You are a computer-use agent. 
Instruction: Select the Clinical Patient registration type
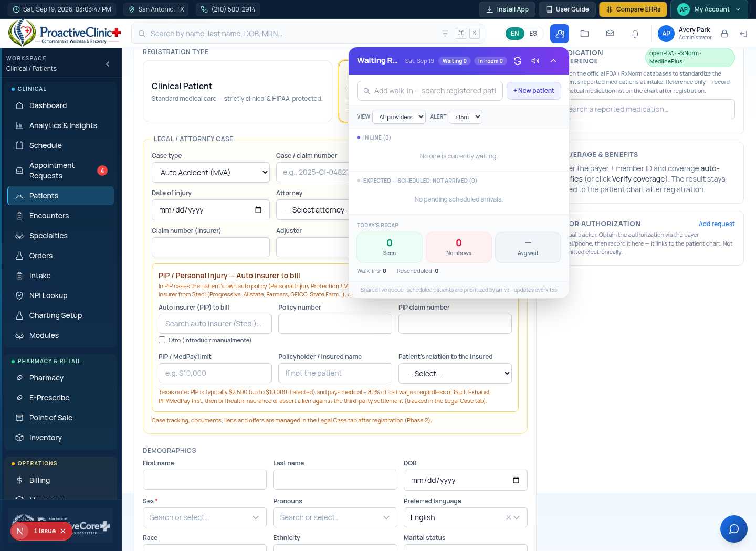point(237,91)
